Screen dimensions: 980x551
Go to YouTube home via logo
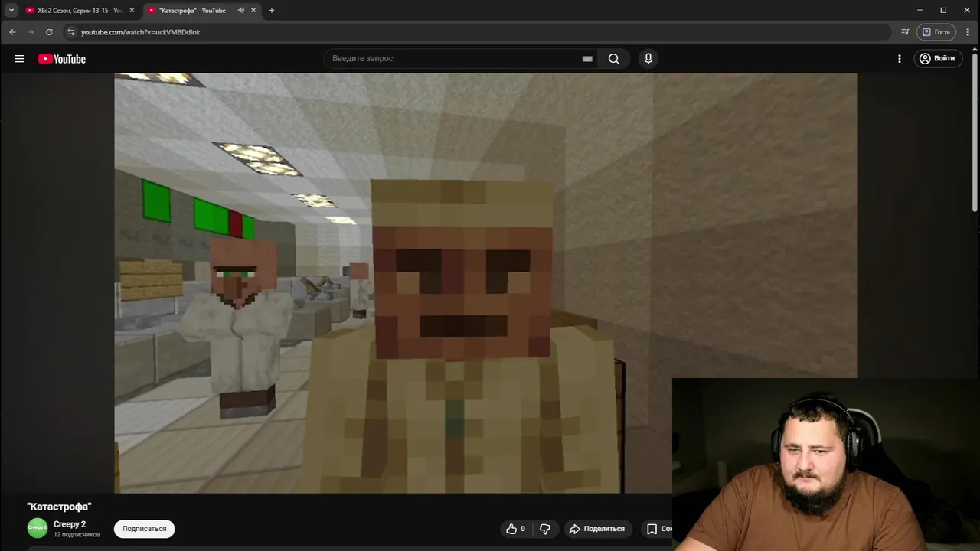coord(62,59)
